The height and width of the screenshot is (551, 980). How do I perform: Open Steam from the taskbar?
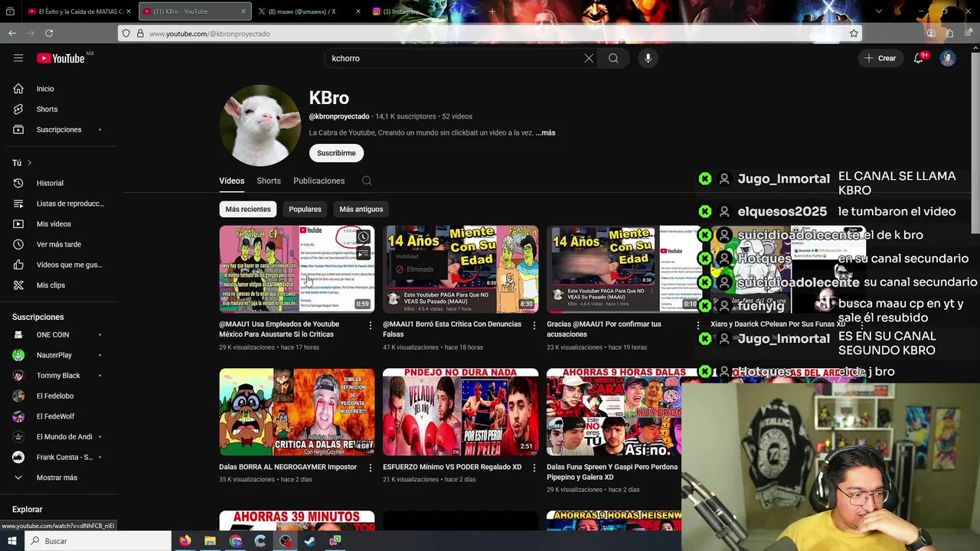pos(309,541)
